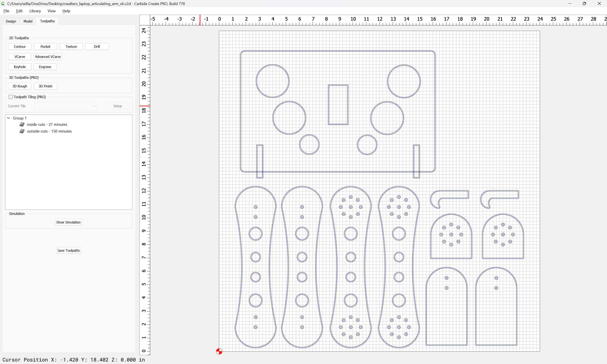Create a Contour toolpath

point(20,47)
